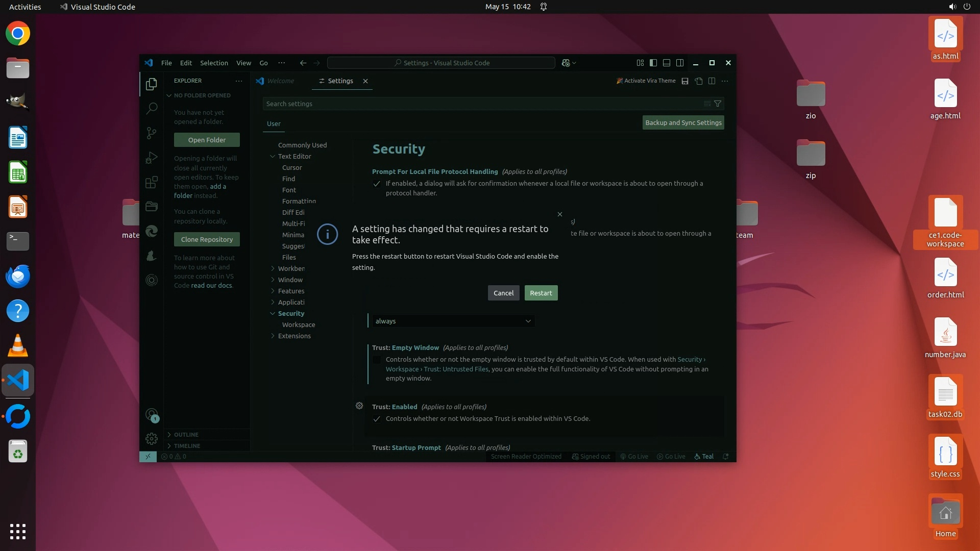Viewport: 980px width, 551px height.
Task: Click the settings filter funnel icon
Action: (x=718, y=104)
